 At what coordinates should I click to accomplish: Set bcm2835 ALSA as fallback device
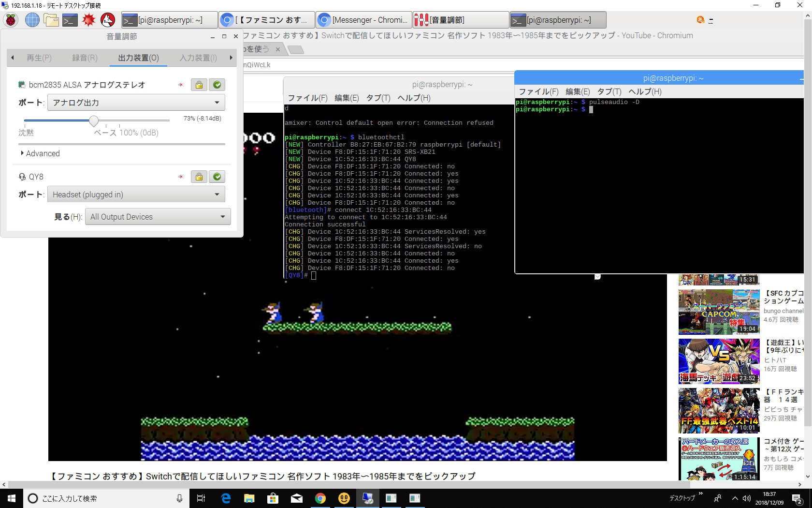point(217,85)
